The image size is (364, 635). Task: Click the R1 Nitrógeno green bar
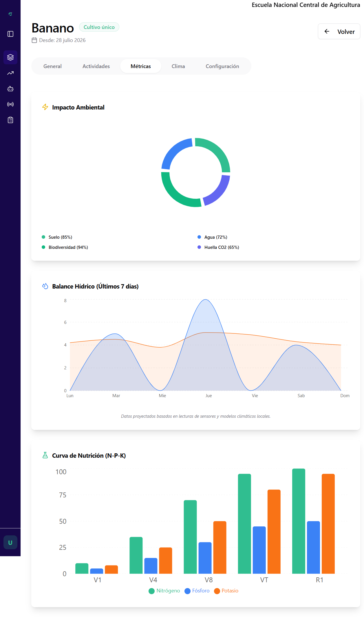tap(299, 521)
